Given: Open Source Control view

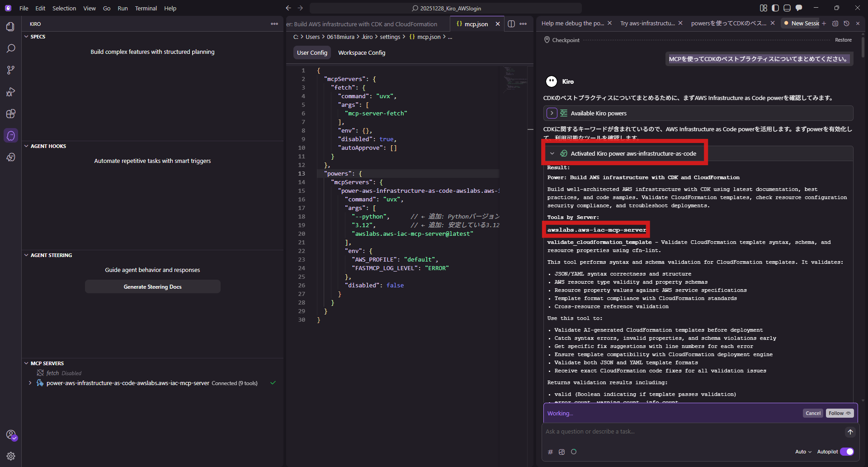Looking at the screenshot, I should [x=10, y=70].
